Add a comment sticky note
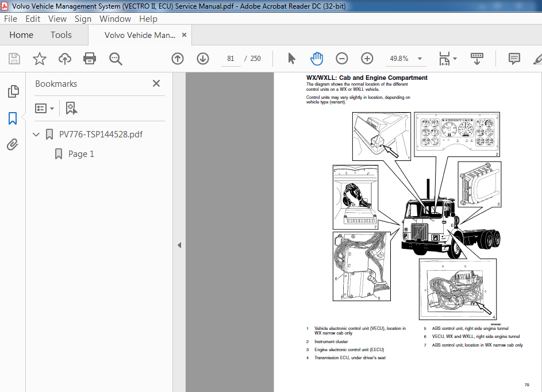 pyautogui.click(x=514, y=59)
